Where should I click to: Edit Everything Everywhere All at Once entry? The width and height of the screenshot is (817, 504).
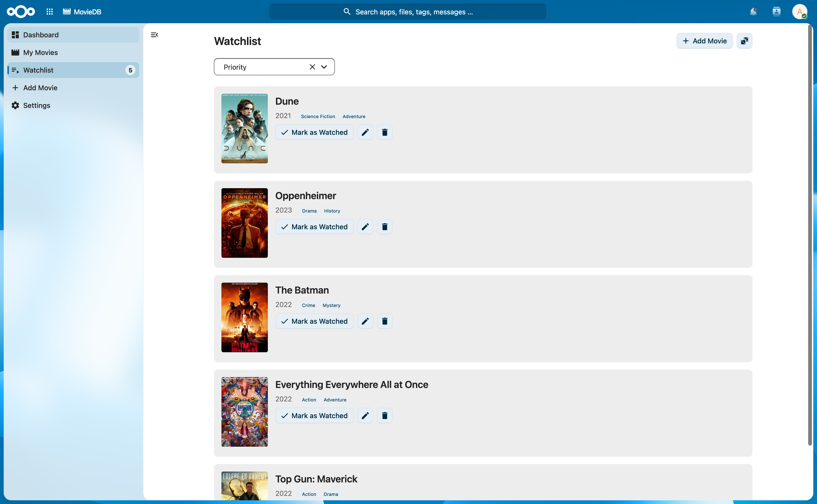click(365, 416)
